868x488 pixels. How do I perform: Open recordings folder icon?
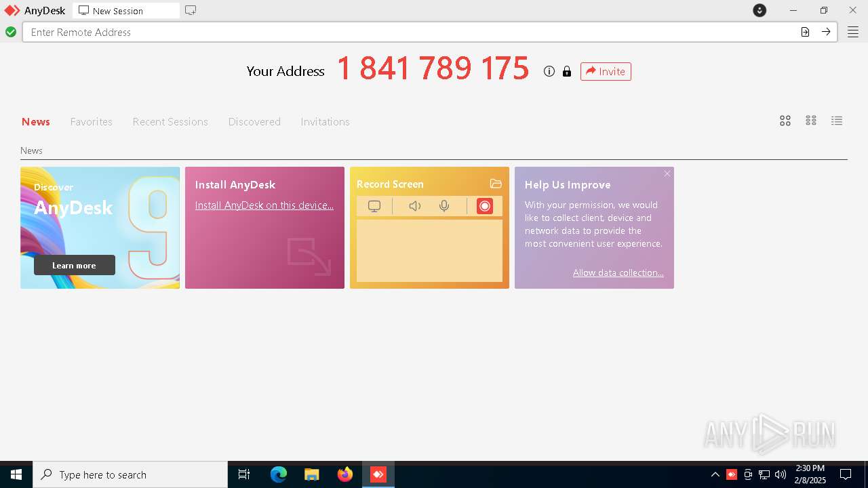point(496,184)
